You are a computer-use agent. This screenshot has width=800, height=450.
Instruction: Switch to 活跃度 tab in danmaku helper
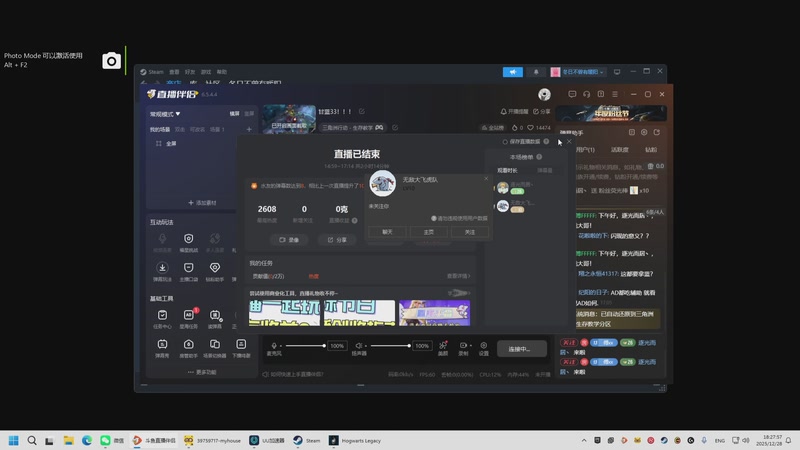pos(620,149)
